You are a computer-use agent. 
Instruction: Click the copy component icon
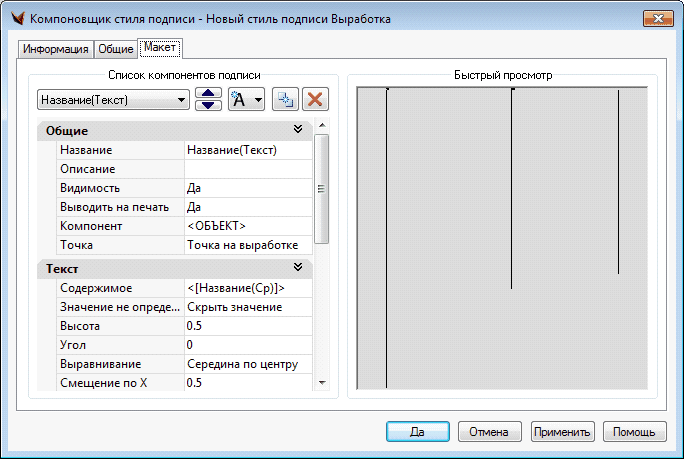[x=286, y=99]
